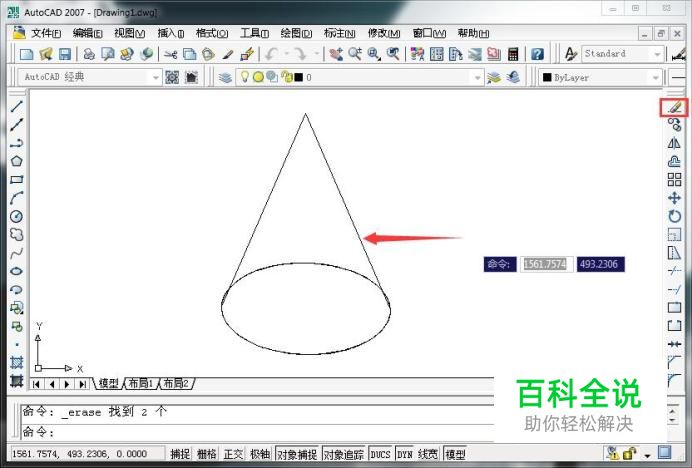Select the Line tool

point(17,106)
